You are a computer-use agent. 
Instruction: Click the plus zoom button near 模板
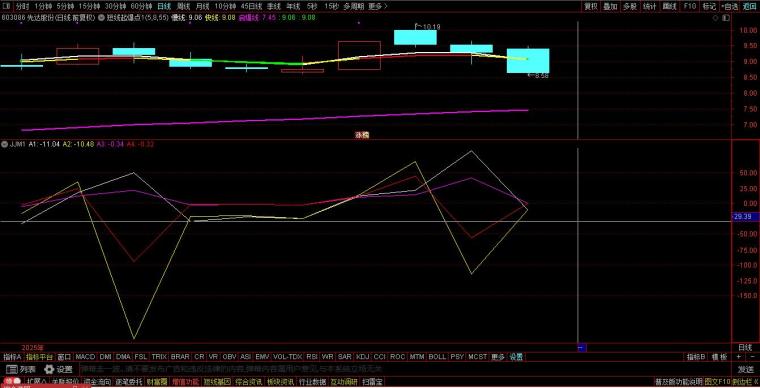[739, 357]
